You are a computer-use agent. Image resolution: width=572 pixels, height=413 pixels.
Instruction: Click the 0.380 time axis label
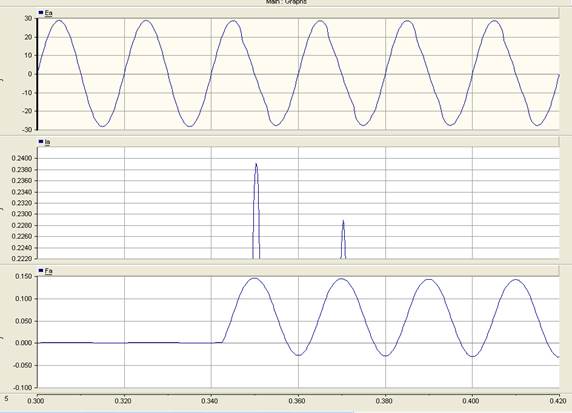[x=385, y=401]
